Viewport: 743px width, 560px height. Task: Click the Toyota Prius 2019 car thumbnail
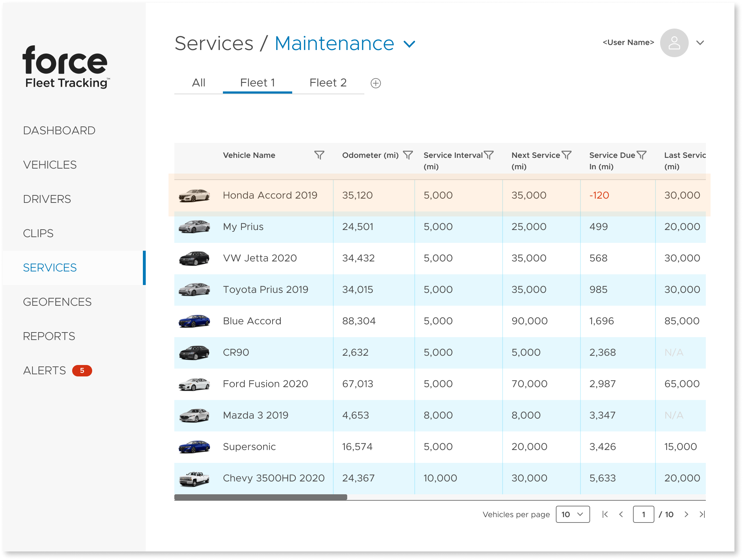click(194, 290)
